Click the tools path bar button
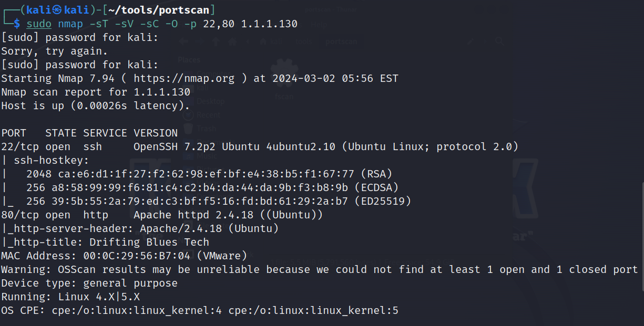 coord(304,41)
